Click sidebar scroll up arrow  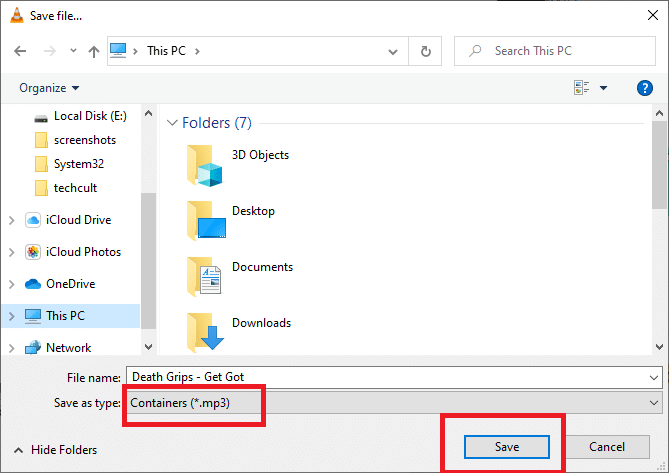click(148, 113)
